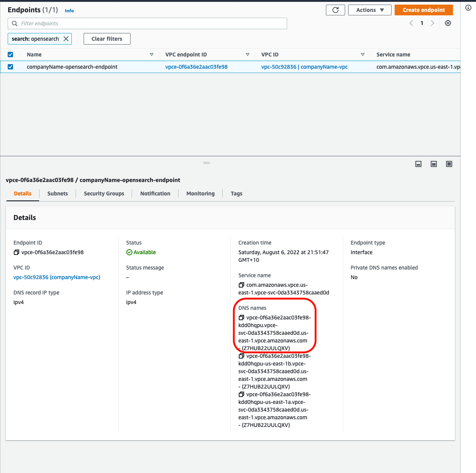This screenshot has height=473, width=476.
Task: Open the Actions dropdown menu
Action: [x=369, y=10]
